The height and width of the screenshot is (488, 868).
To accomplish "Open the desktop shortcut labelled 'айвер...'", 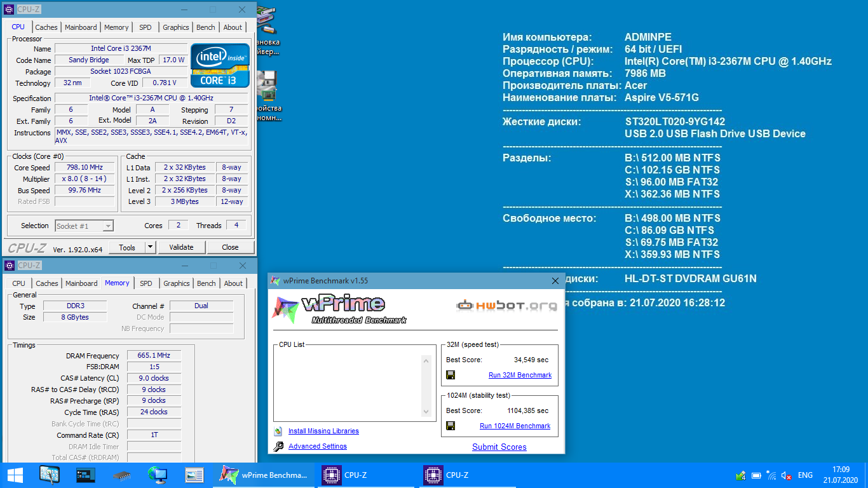I will point(268,32).
